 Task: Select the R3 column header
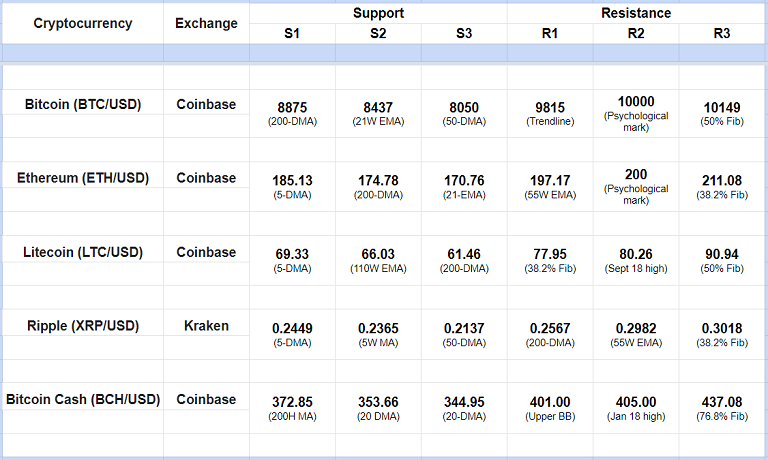[x=722, y=34]
